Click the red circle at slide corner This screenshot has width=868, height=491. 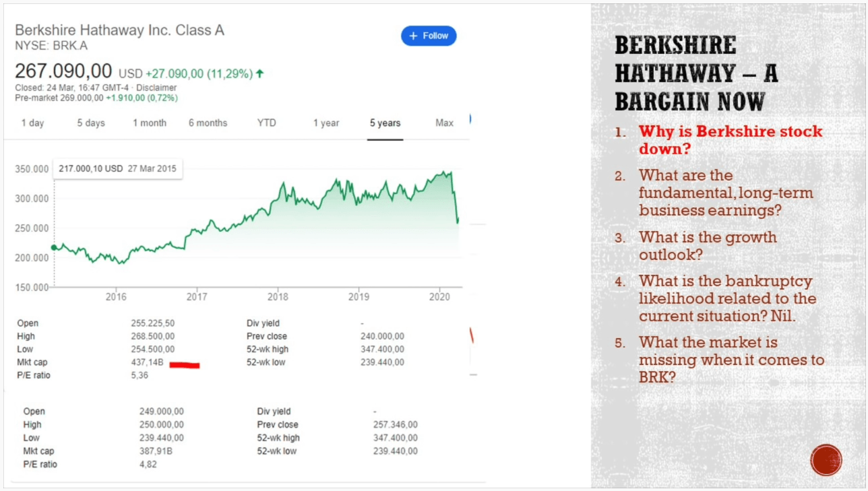click(826, 460)
